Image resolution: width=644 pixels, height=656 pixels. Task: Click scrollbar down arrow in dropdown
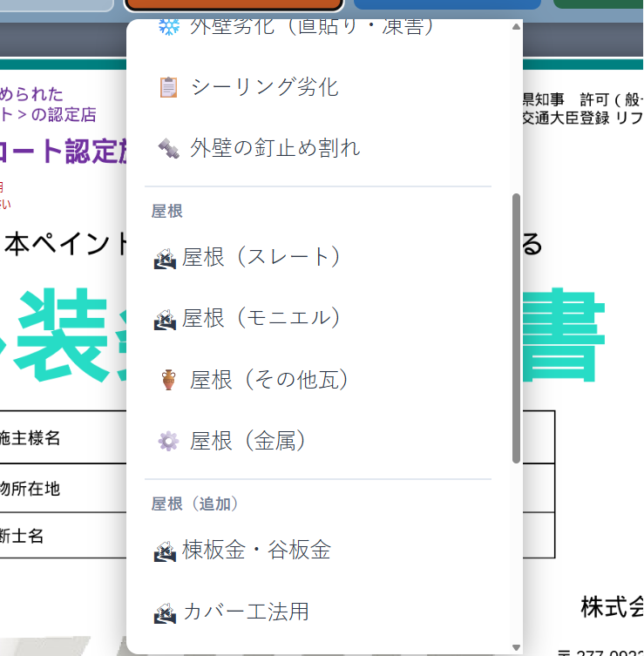(516, 647)
